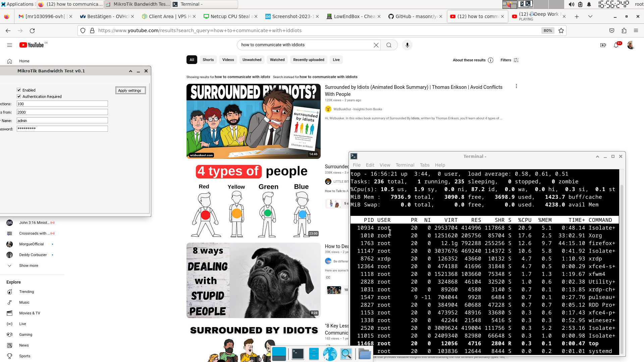
Task: Reset page zoom from 80% badge
Action: tap(548, 31)
